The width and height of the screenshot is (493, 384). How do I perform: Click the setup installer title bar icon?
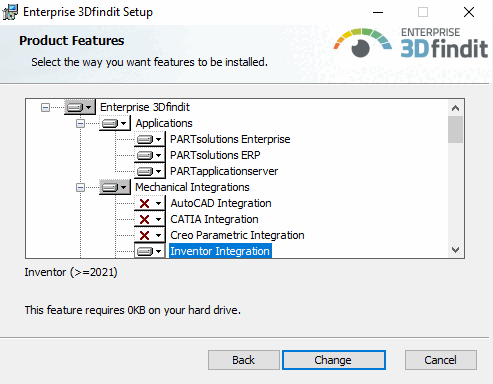[10, 12]
